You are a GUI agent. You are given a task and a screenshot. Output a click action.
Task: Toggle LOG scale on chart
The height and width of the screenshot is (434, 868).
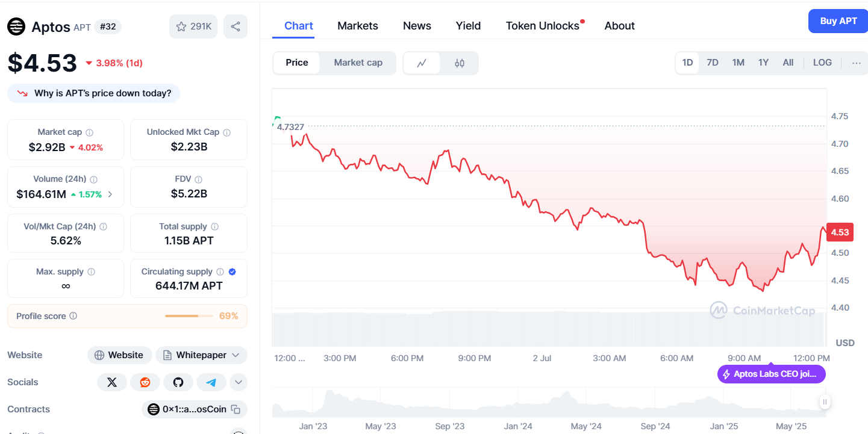pos(822,63)
